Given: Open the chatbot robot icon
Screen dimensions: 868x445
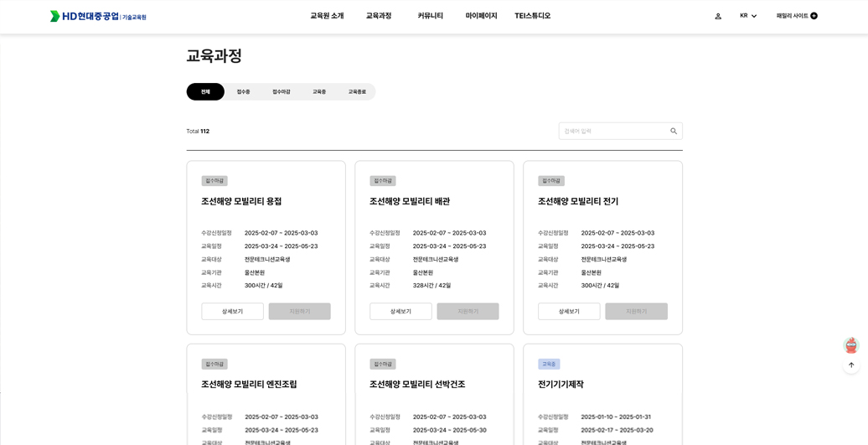Looking at the screenshot, I should [851, 345].
